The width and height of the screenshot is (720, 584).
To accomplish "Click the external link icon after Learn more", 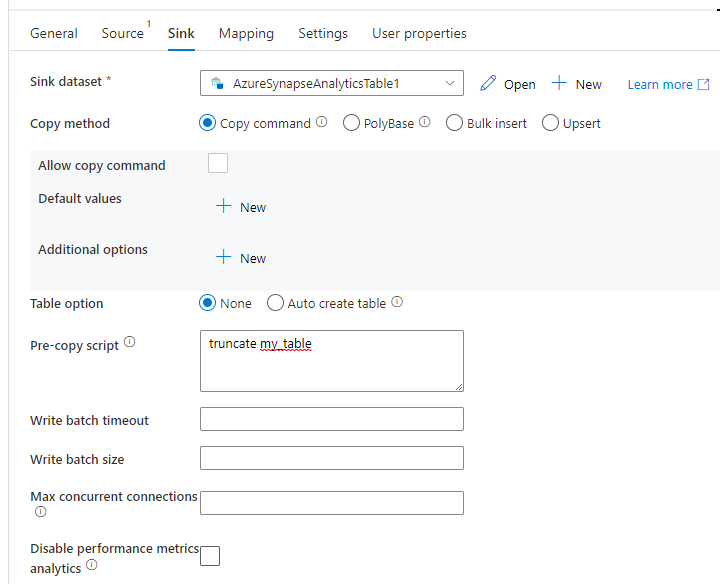I will click(703, 84).
